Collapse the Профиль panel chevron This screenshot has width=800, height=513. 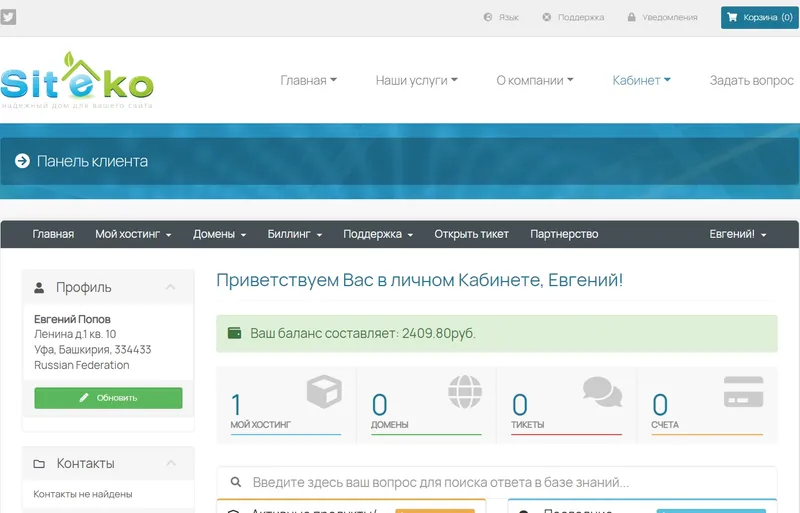(170, 287)
